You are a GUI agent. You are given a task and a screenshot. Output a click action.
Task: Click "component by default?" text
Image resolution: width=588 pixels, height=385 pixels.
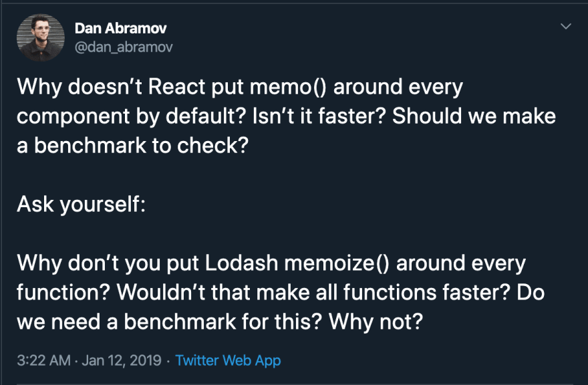[131, 116]
